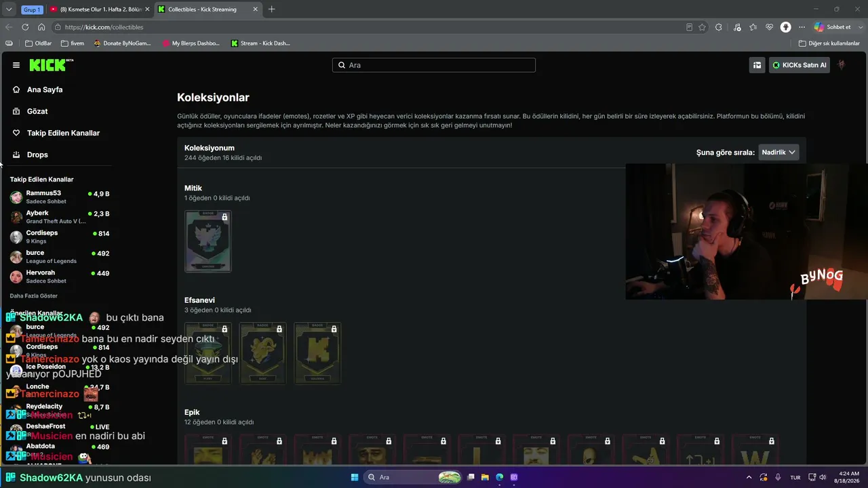
Task: Open Diğer sık kullanılanlar folder
Action: pos(829,43)
